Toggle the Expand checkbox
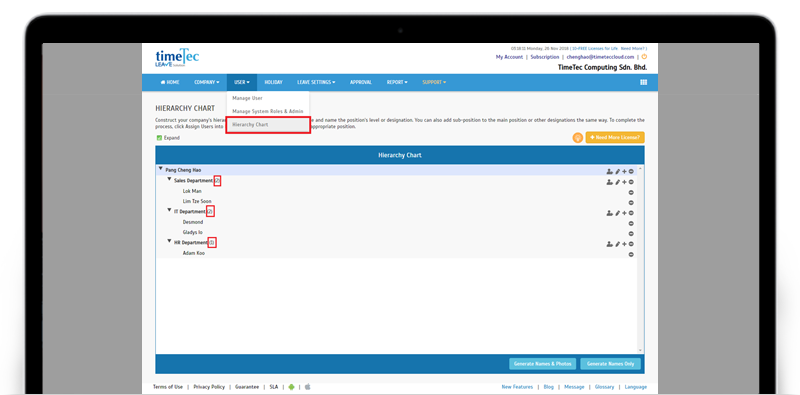800x395 pixels. [x=159, y=138]
